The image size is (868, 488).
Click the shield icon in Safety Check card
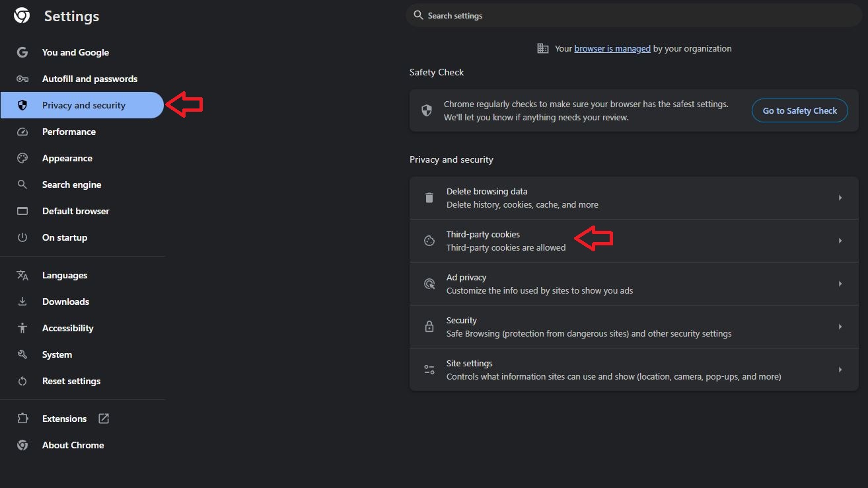point(427,110)
